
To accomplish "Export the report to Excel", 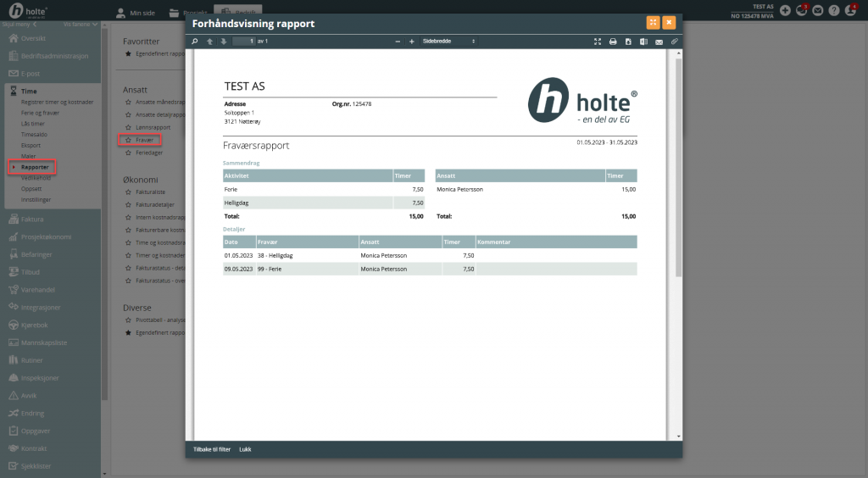I will 643,42.
